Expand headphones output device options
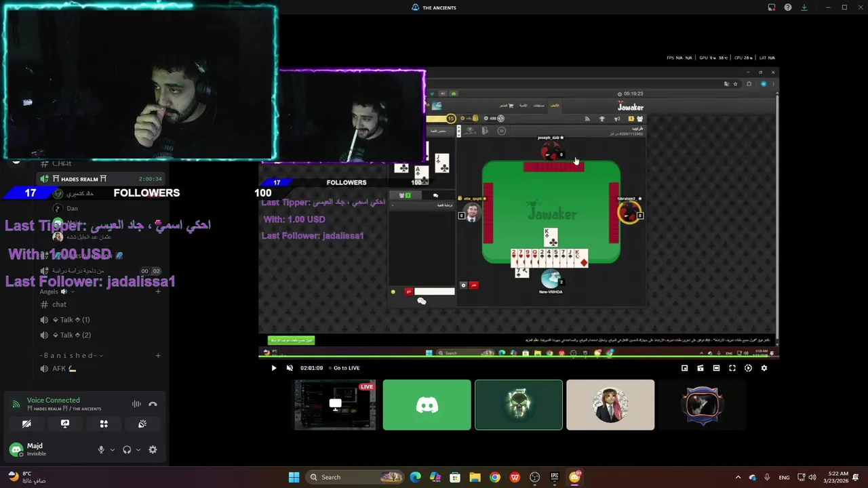868x488 pixels. pyautogui.click(x=138, y=449)
